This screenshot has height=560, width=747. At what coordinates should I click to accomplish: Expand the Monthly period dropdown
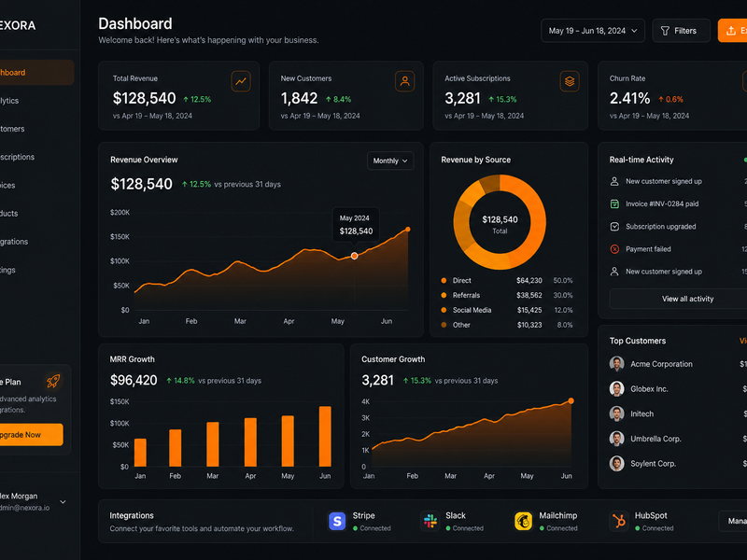390,161
